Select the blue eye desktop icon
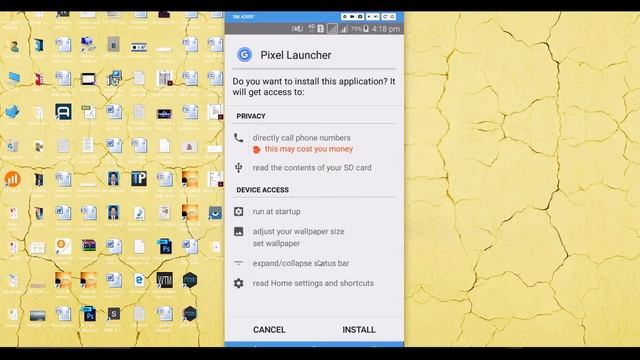Viewport: 640px width, 360px height. (x=215, y=213)
